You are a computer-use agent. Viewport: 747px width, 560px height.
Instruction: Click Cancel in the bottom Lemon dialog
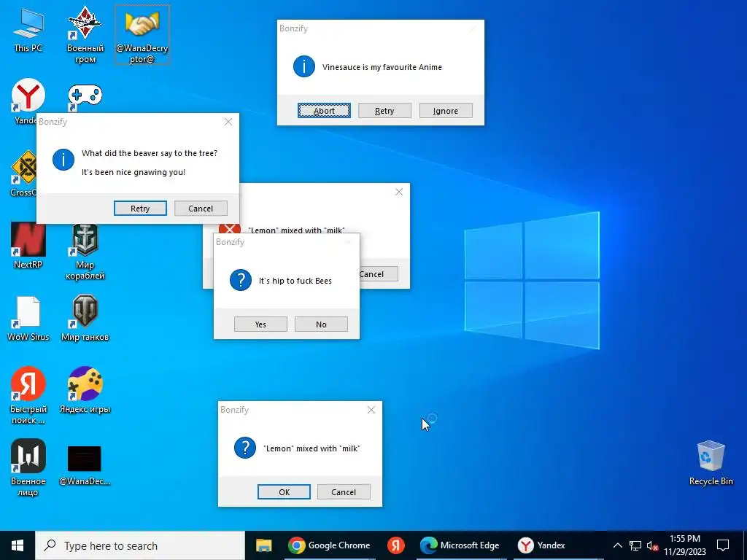coord(344,492)
